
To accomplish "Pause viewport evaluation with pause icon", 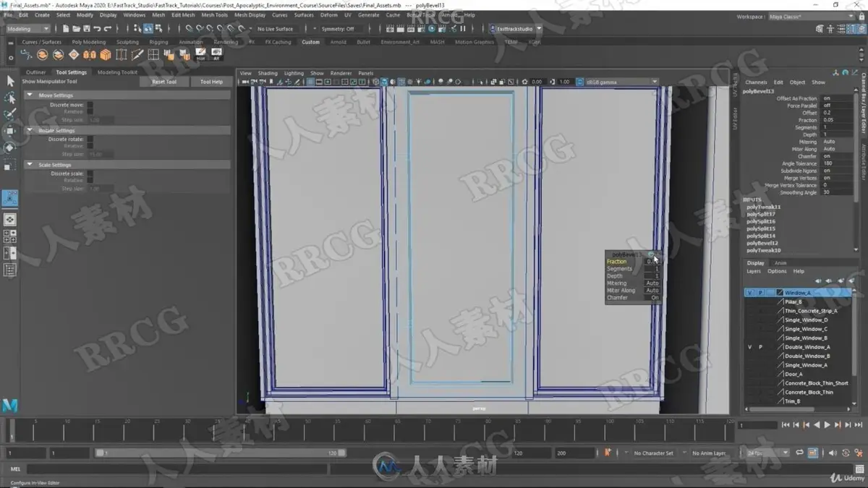I will pos(463,29).
